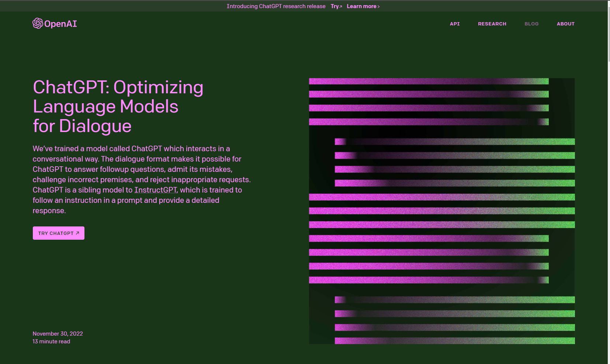Click the Try link in top banner
Image resolution: width=610 pixels, height=364 pixels.
[x=336, y=6]
